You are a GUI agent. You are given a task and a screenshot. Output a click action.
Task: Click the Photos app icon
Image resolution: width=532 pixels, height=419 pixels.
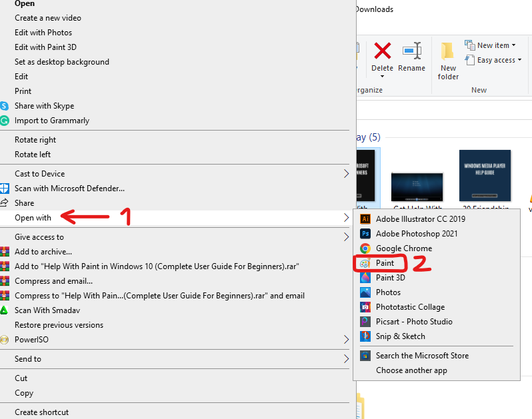365,292
